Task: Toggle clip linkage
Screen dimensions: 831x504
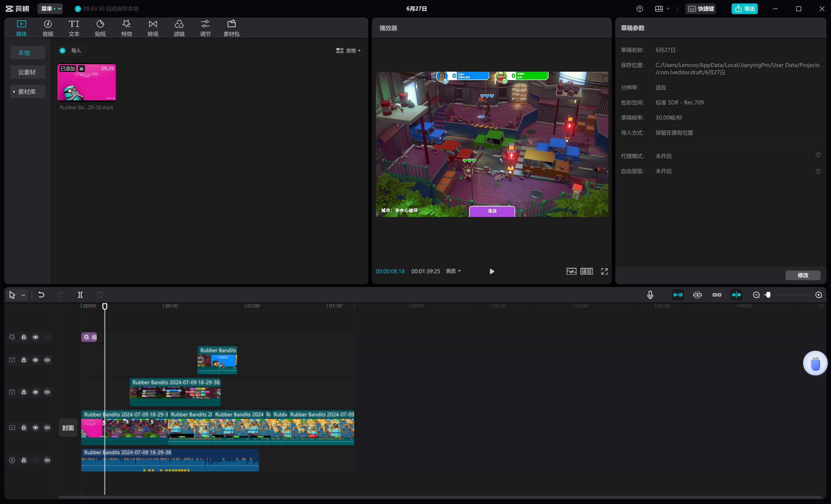Action: pyautogui.click(x=717, y=295)
